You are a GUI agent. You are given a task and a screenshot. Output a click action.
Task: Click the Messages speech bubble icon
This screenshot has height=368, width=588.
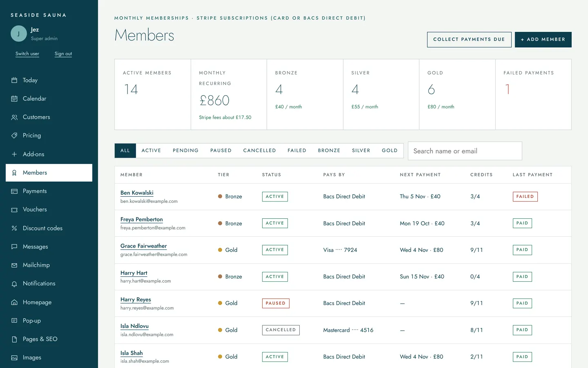pyautogui.click(x=14, y=247)
